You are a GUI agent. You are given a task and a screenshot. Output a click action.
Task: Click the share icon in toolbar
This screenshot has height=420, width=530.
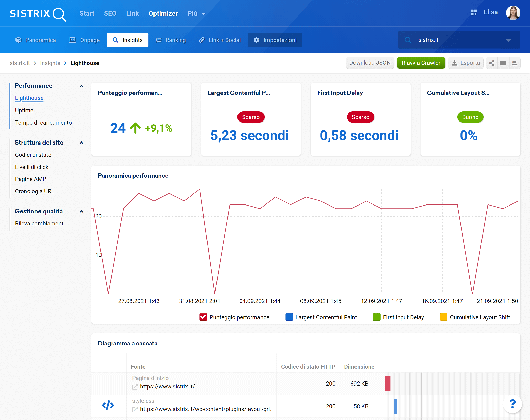click(492, 63)
